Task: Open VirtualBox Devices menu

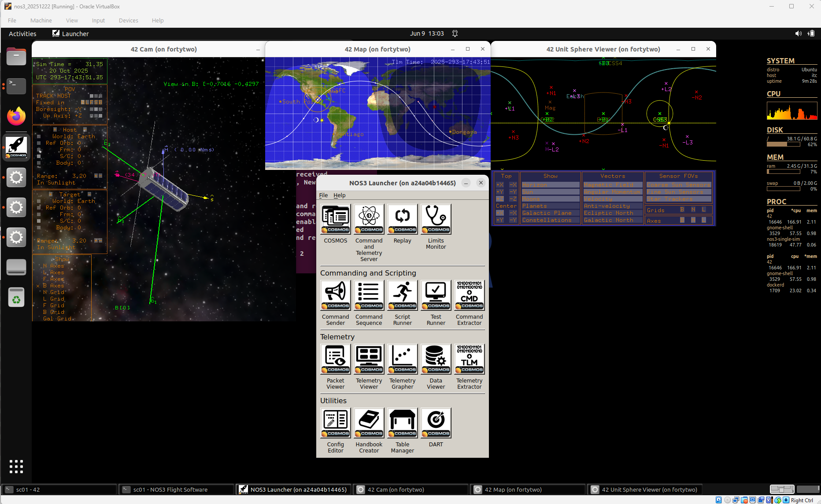Action: coord(129,21)
